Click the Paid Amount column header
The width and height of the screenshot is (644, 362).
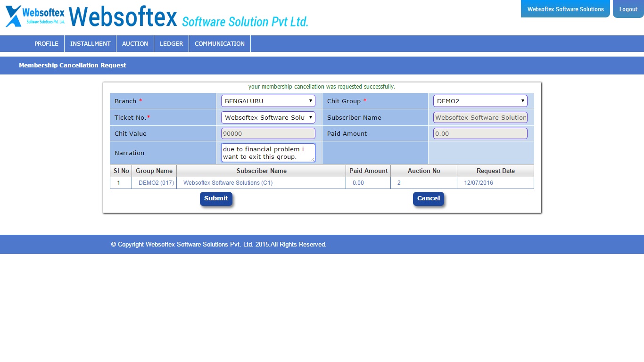point(368,171)
